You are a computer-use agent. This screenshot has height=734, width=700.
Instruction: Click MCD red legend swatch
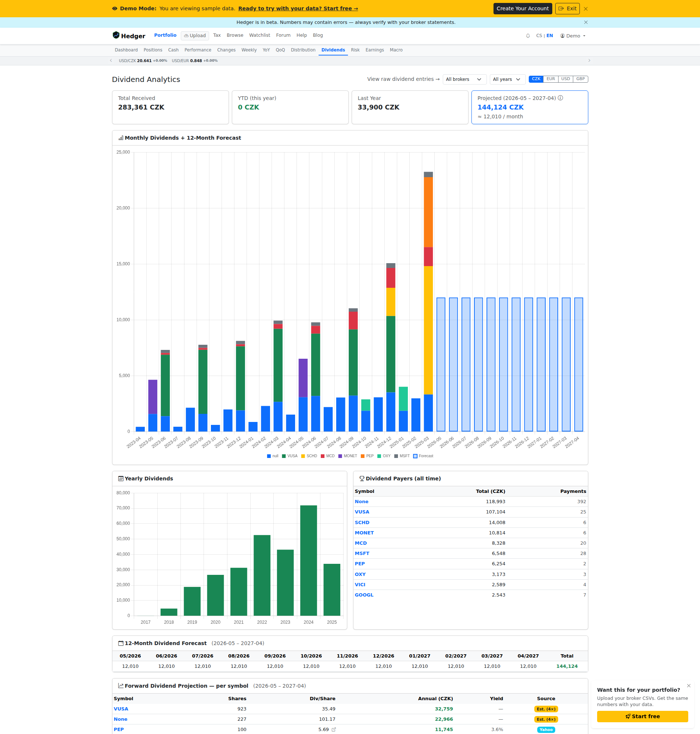click(x=323, y=456)
